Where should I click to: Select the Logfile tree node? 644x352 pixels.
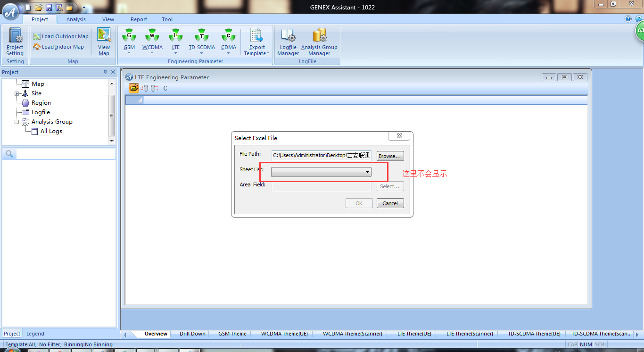pos(41,112)
